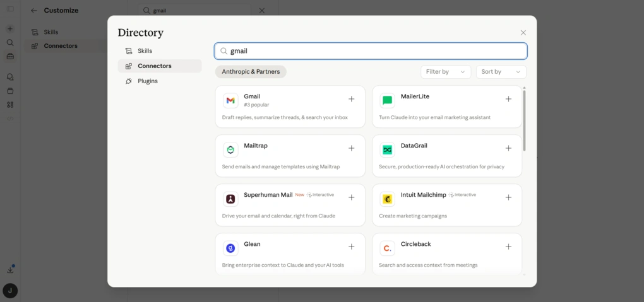Toggle the sidebar panel icon at top left
The image size is (644, 302).
10,9
